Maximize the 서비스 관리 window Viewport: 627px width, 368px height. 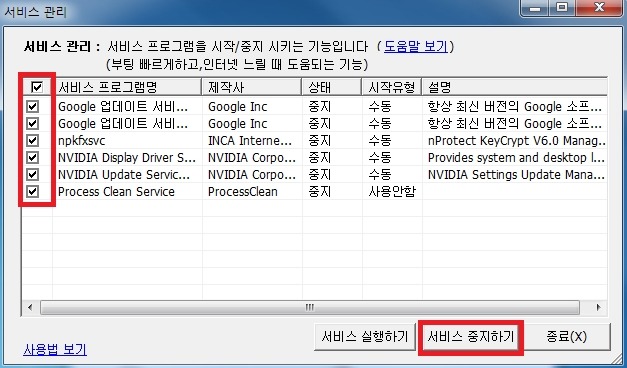coord(562,8)
